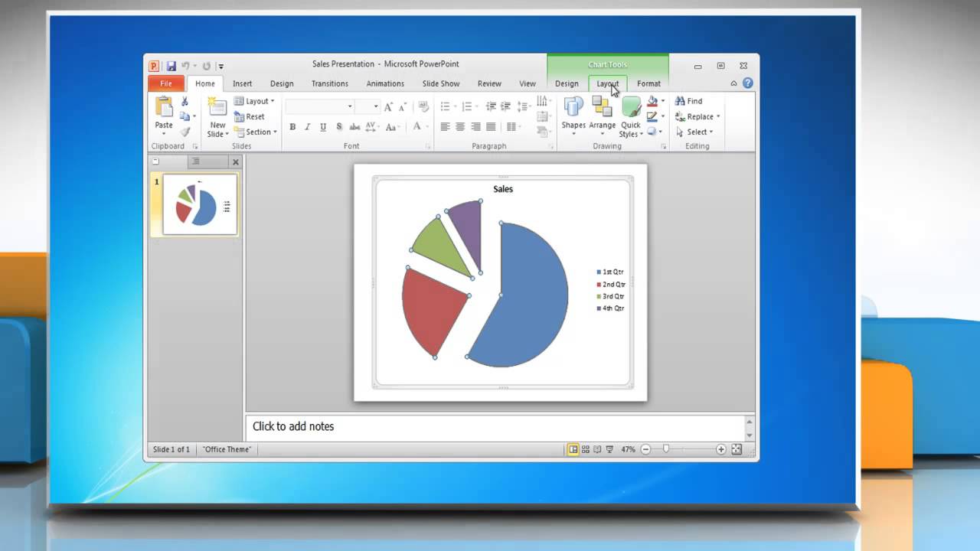Activate the Format Painter brush
Viewport: 980px width, 551px height.
pyautogui.click(x=185, y=132)
